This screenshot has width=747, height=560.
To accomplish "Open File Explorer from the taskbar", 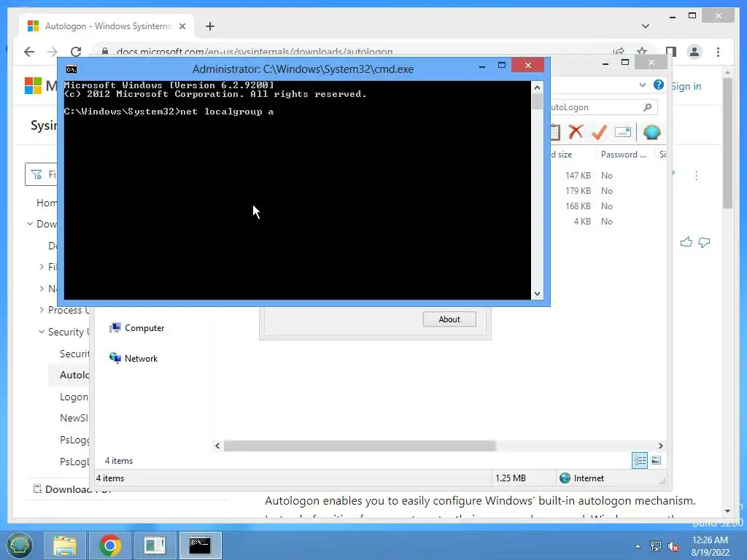I will pyautogui.click(x=65, y=545).
